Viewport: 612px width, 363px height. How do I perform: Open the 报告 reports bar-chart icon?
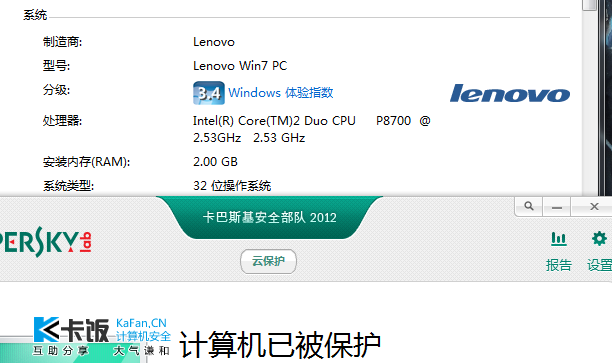pos(559,239)
